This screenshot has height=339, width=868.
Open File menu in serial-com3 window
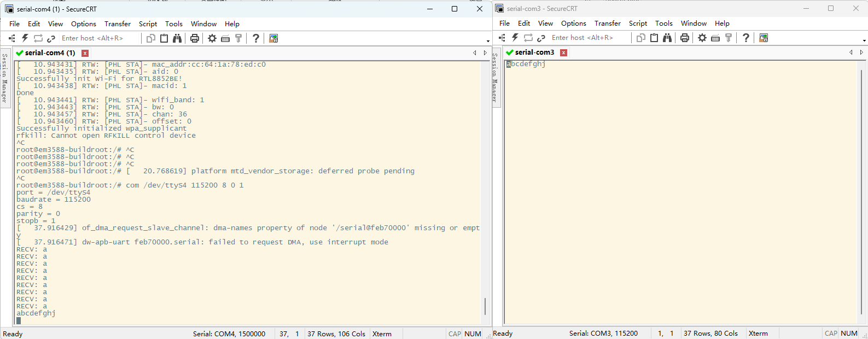[505, 24]
